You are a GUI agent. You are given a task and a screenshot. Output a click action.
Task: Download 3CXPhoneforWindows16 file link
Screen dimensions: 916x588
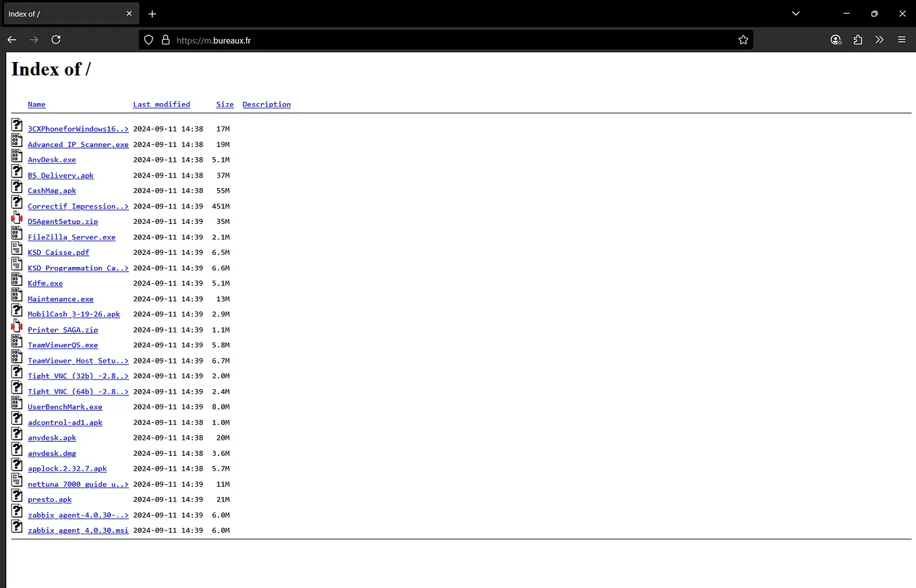(78, 129)
